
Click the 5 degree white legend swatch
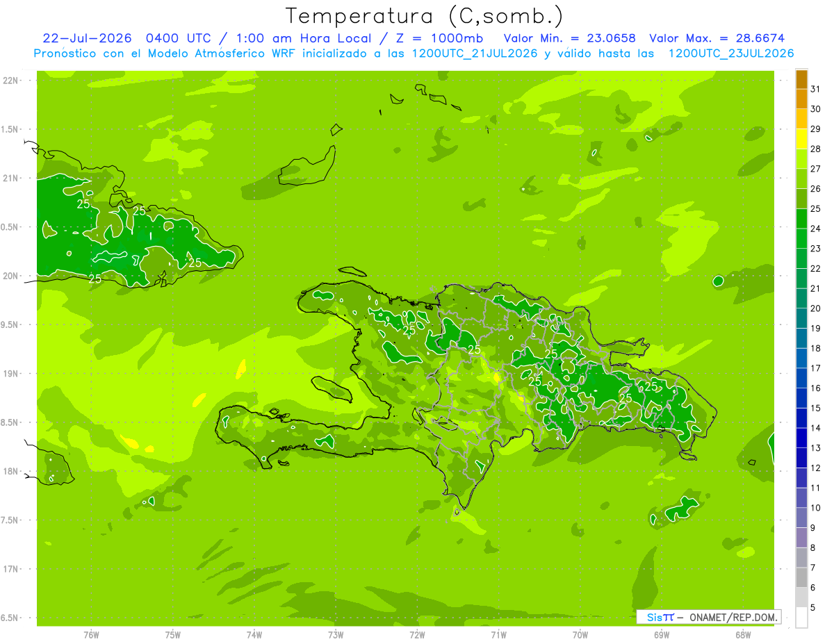coord(801,617)
